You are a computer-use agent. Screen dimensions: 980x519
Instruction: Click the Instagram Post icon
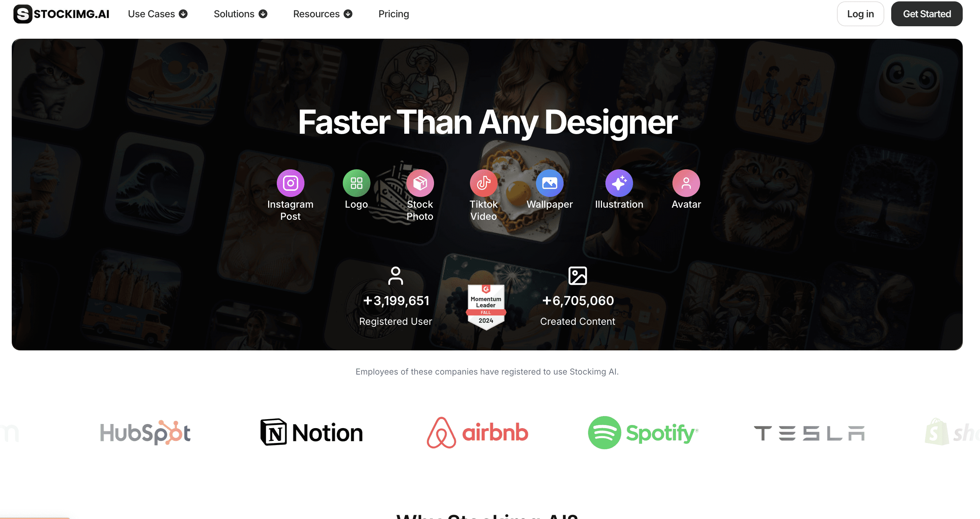click(x=290, y=183)
